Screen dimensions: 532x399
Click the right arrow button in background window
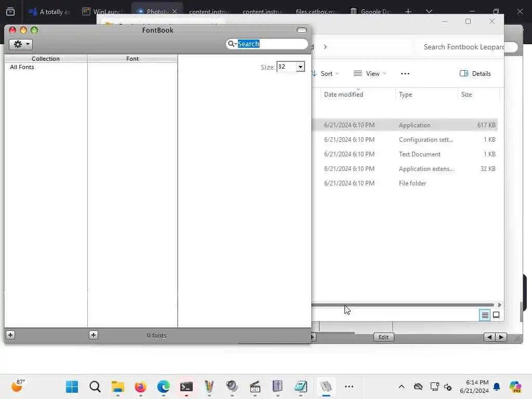click(501, 337)
